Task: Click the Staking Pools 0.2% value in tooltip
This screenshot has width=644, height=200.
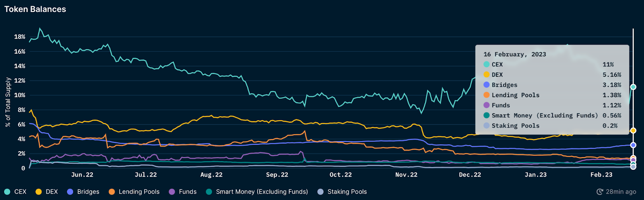Action: tap(610, 126)
